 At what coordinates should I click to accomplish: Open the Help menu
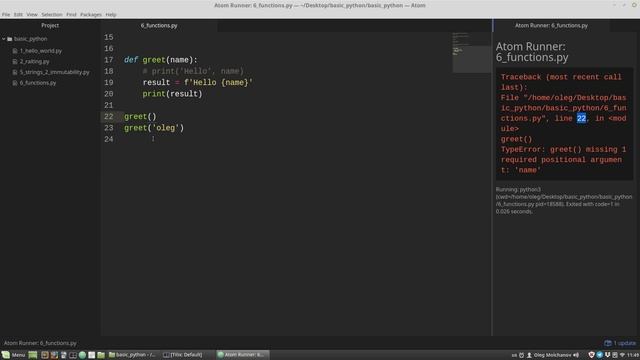pos(111,14)
